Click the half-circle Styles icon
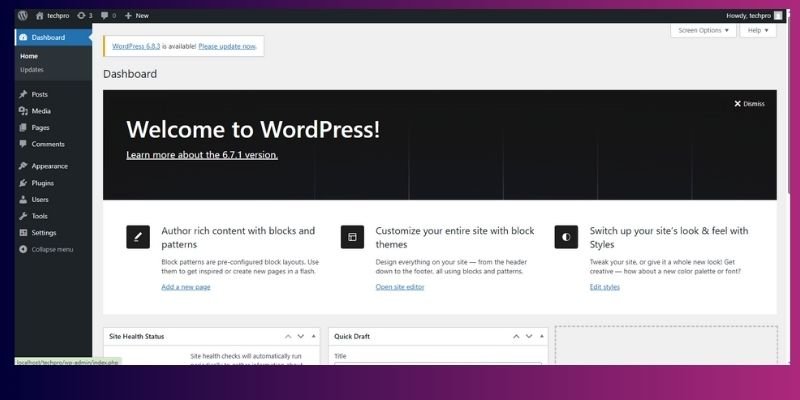 [566, 237]
